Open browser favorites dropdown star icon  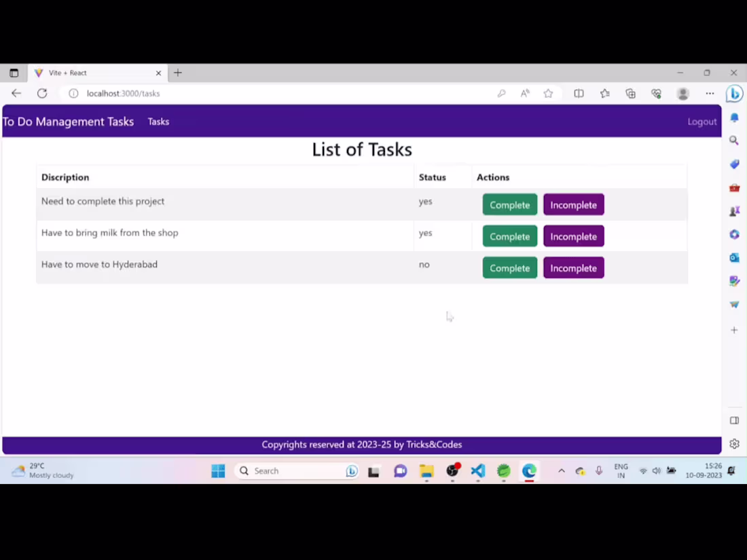pos(604,93)
